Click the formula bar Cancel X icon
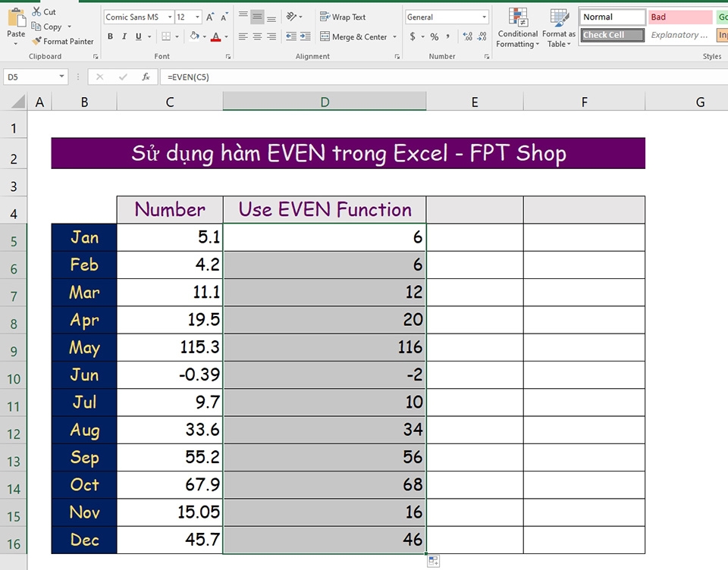This screenshot has height=570, width=728. pyautogui.click(x=99, y=77)
